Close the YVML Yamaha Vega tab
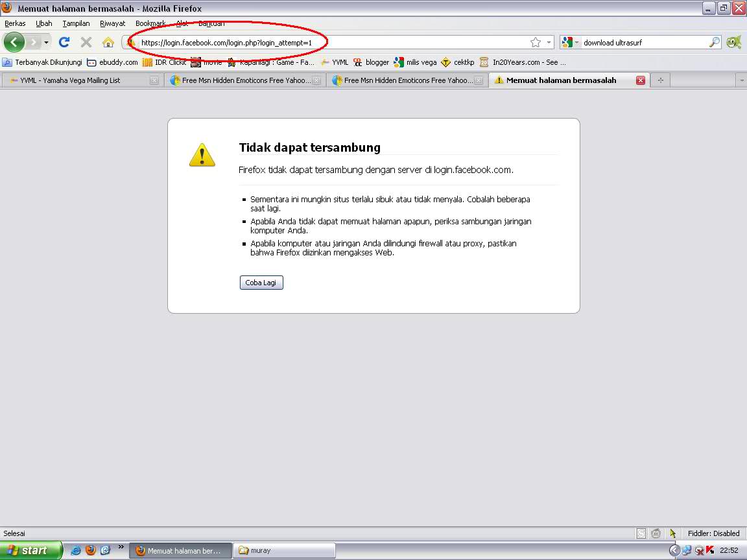This screenshot has width=747, height=560. [x=154, y=80]
